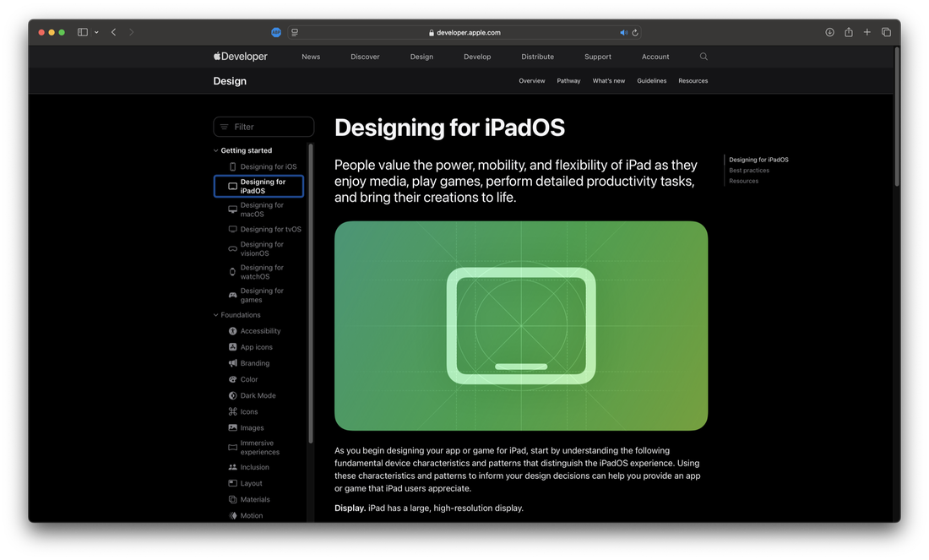
Task: Open the Icons command-symbol icon
Action: (232, 411)
